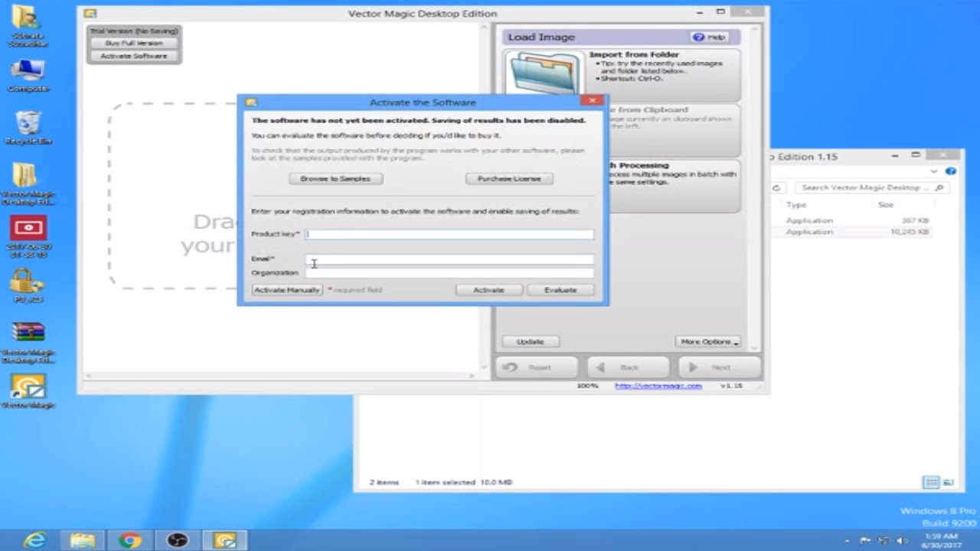This screenshot has height=551, width=980.
Task: Click the Next arrow icon
Action: coord(693,367)
